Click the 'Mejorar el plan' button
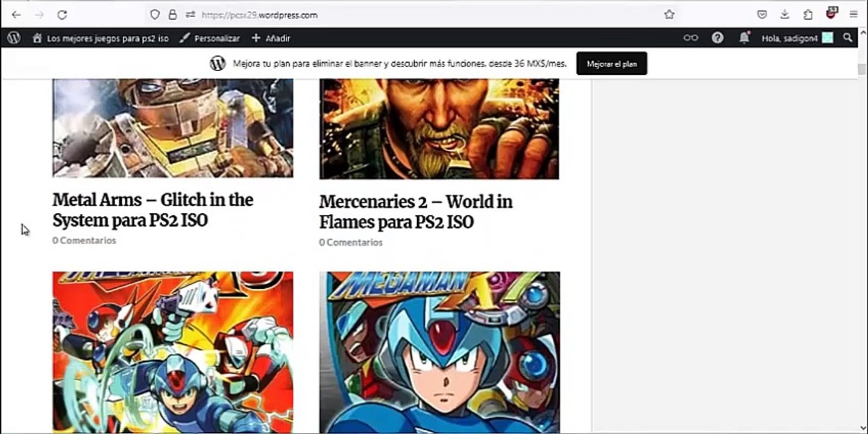This screenshot has height=434, width=868. point(612,63)
